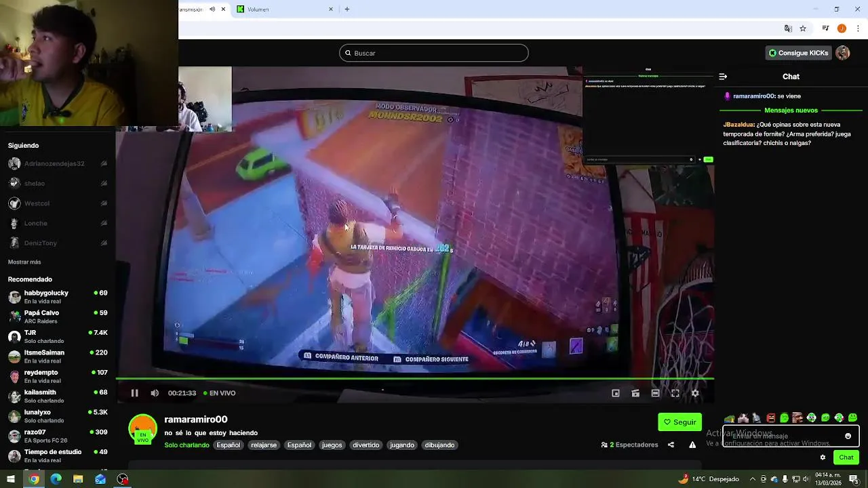Open the Chrome three-dot menu
The image size is (868, 488).
(858, 28)
